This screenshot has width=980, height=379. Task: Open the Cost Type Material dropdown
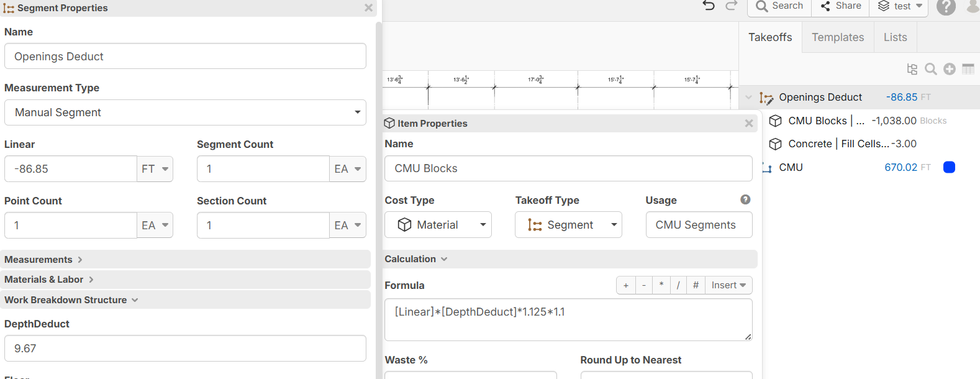(438, 225)
